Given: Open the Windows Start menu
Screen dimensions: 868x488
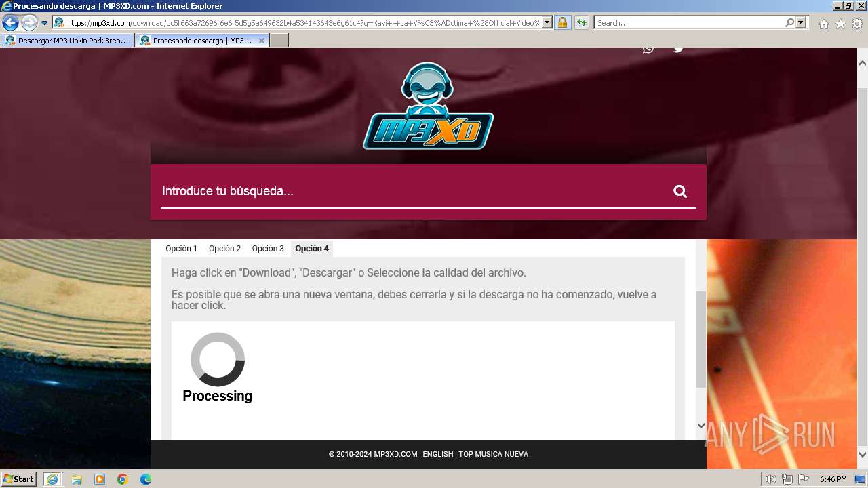Looking at the screenshot, I should coord(19,479).
